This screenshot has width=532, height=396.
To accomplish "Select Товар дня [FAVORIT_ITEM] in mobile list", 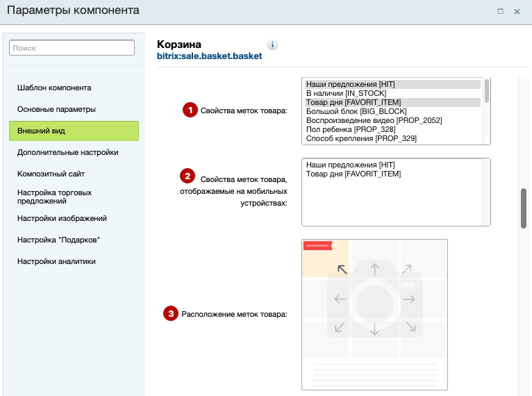I will pyautogui.click(x=392, y=174).
